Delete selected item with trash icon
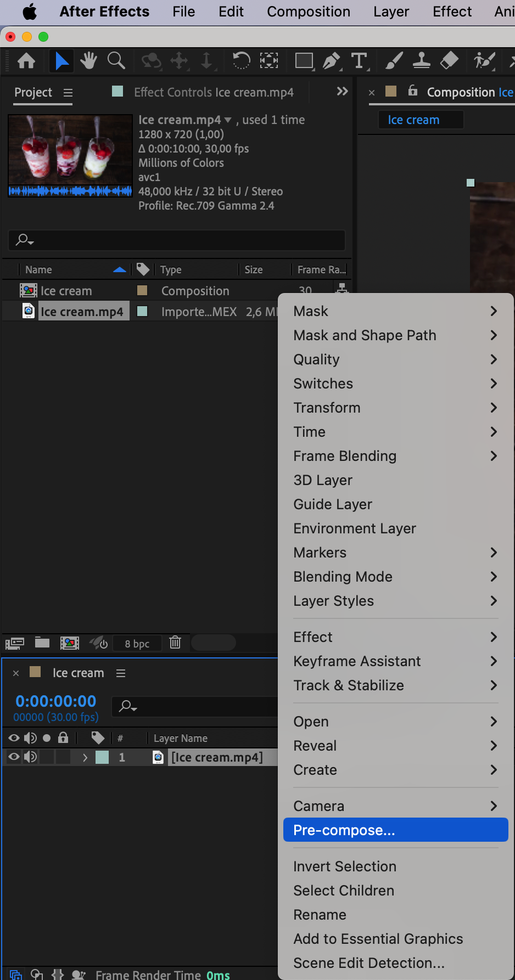 [175, 642]
